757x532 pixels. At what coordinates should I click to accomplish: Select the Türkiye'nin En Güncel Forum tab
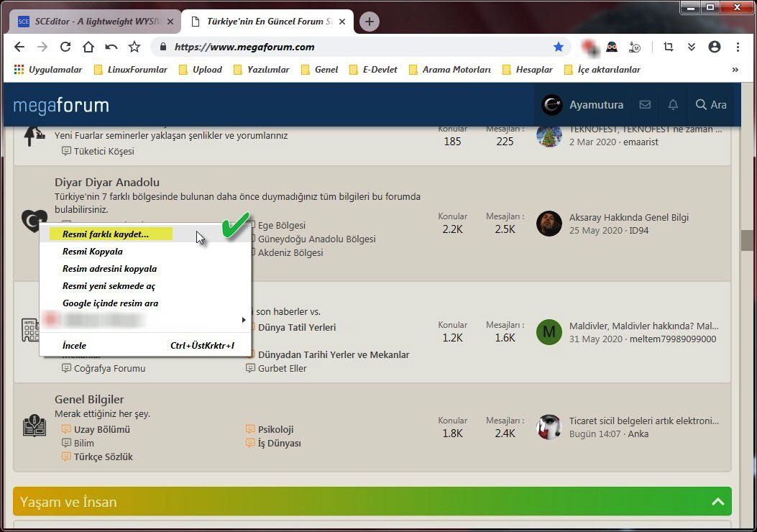tap(268, 22)
